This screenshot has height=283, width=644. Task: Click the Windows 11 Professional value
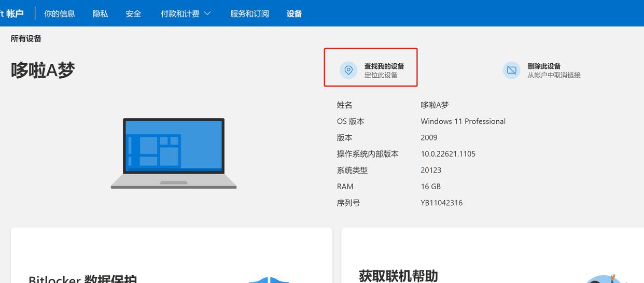coord(463,121)
